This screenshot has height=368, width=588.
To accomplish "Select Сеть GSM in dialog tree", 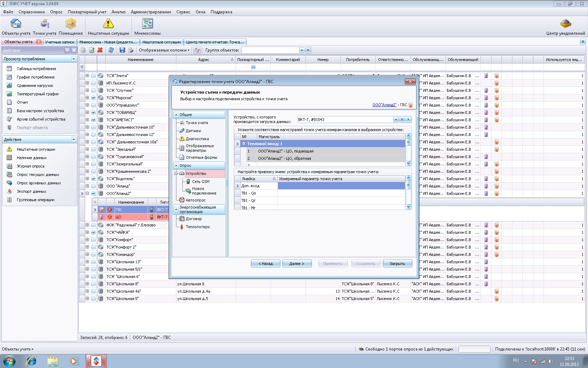I will coord(201,182).
